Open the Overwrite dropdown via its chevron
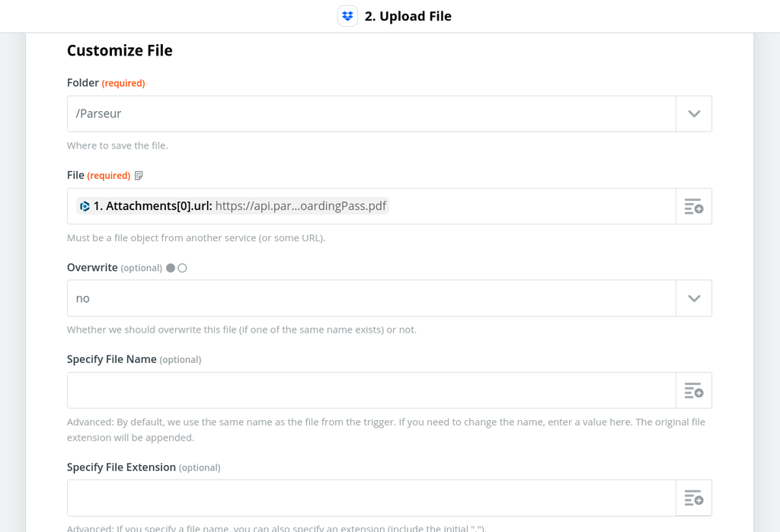This screenshot has height=532, width=780. (694, 298)
